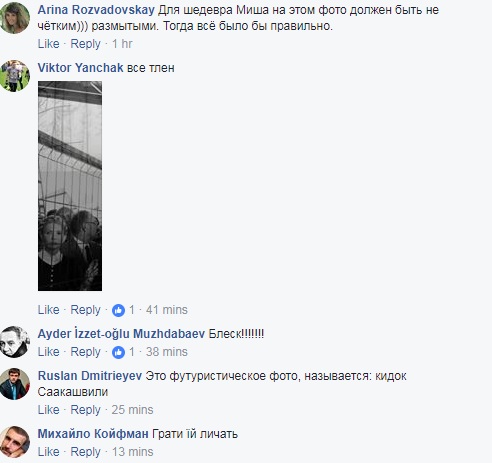This screenshot has height=463, width=492.
Task: Reply to Ayder Muzhdabaev's comment
Action: (85, 352)
